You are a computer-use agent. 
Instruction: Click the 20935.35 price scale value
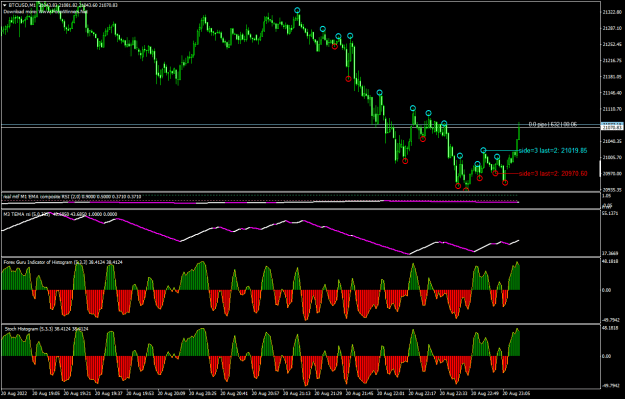pyautogui.click(x=612, y=190)
